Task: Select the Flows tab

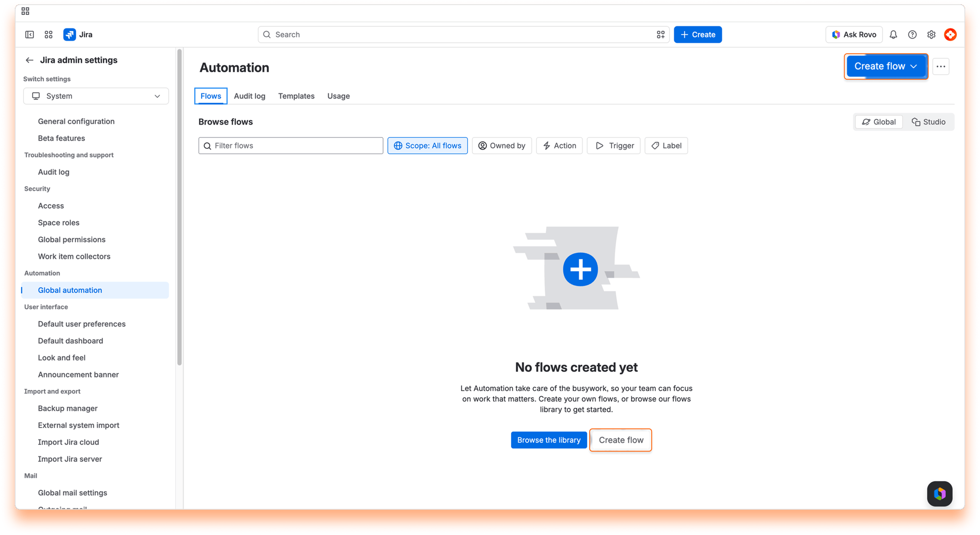Action: point(211,96)
